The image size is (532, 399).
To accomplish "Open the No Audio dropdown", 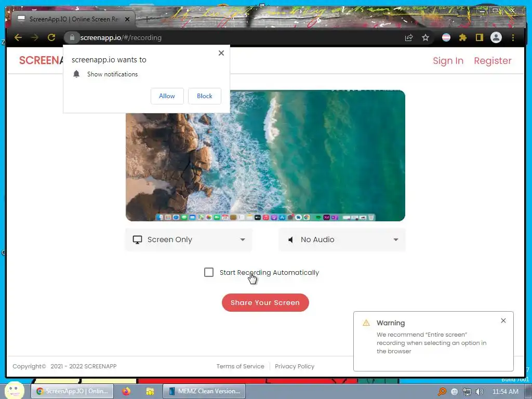I will [x=342, y=240].
